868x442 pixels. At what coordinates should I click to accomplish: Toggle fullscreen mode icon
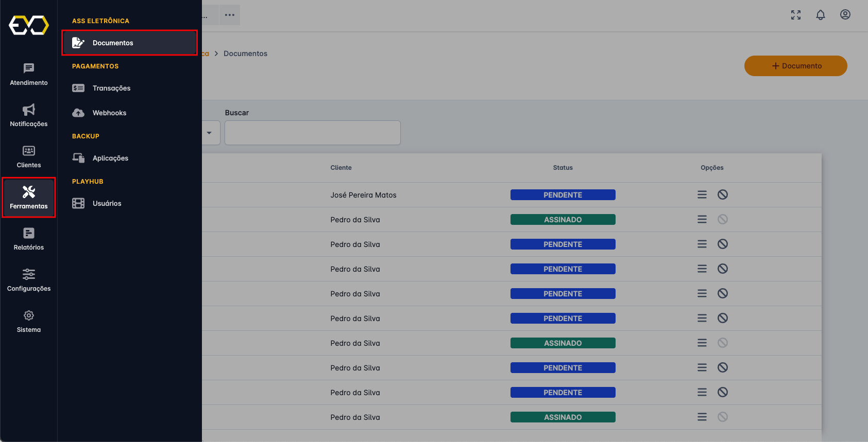(796, 15)
